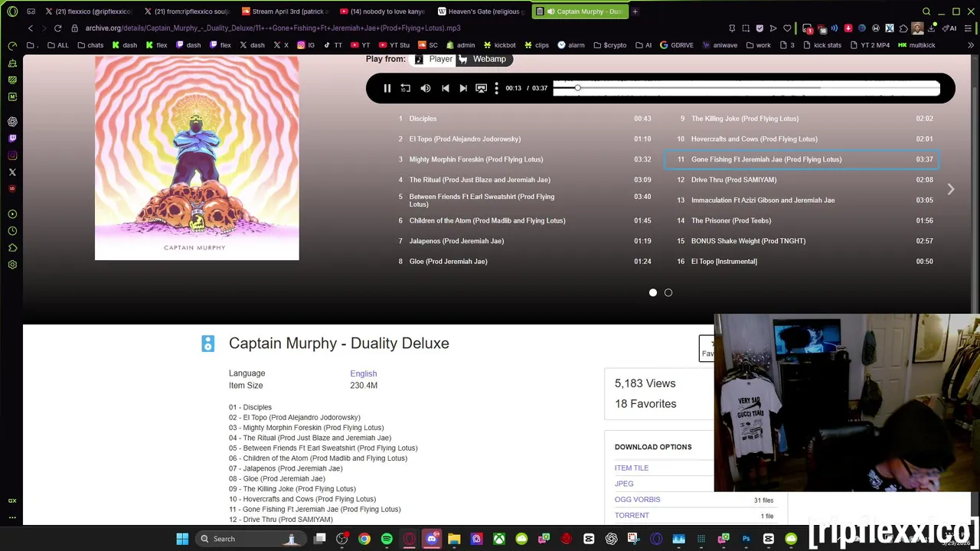The width and height of the screenshot is (980, 551).
Task: Open the JPEG download link
Action: click(x=624, y=484)
